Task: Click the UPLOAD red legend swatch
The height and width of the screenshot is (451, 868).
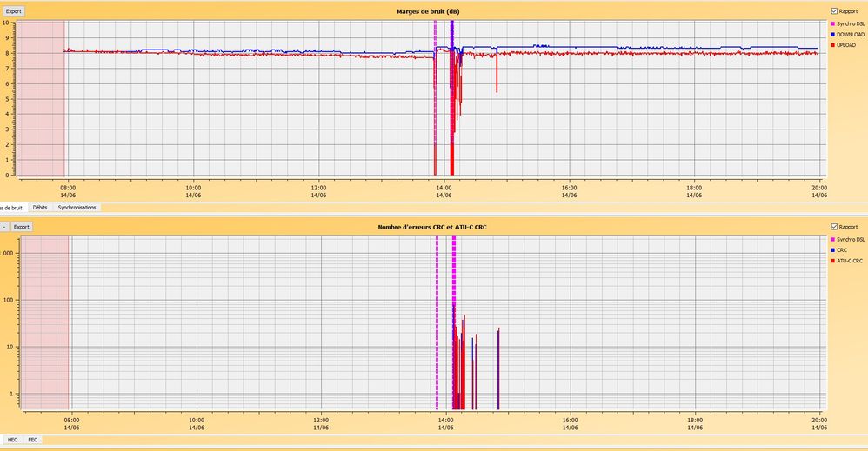Action: 833,45
